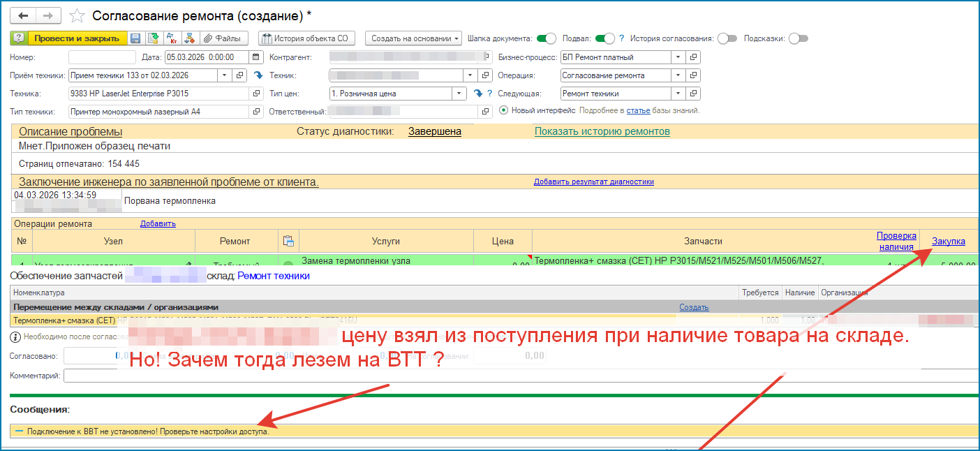Viewport: 980px width, 451px height.
Task: Save document using floppy disk icon
Action: click(x=135, y=38)
